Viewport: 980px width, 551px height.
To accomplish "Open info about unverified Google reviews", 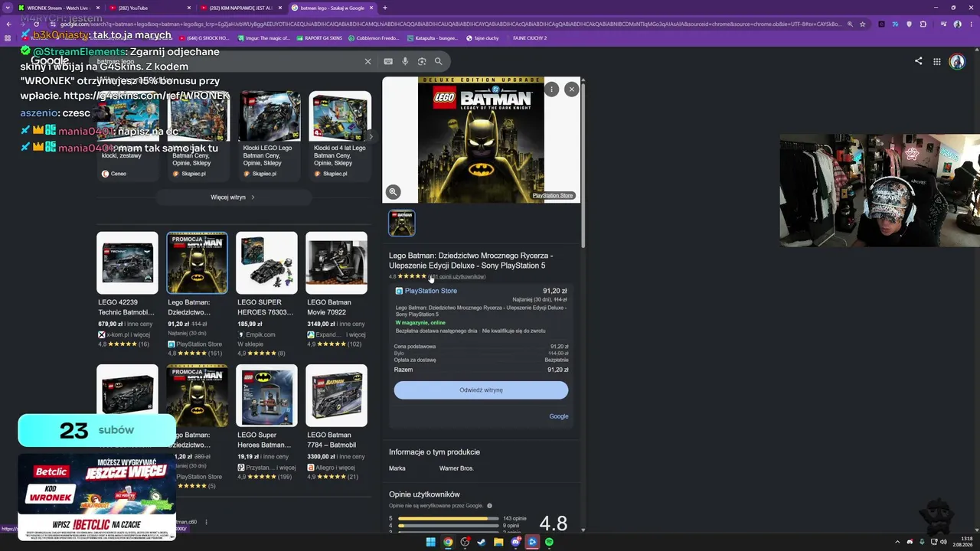I will pos(490,506).
